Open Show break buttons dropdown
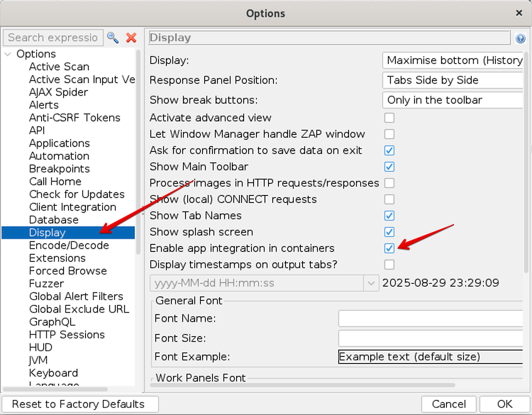Screen dimensions: 532x415 coord(454,100)
